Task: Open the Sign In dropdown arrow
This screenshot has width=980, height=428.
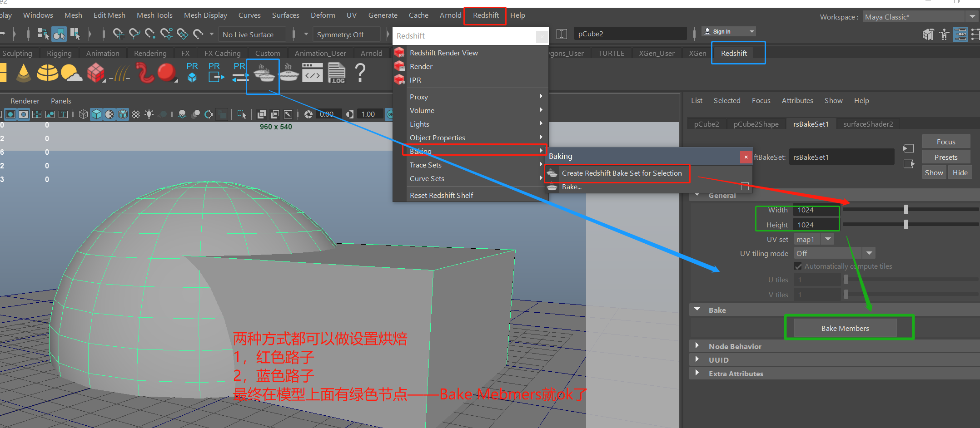Action: tap(752, 31)
